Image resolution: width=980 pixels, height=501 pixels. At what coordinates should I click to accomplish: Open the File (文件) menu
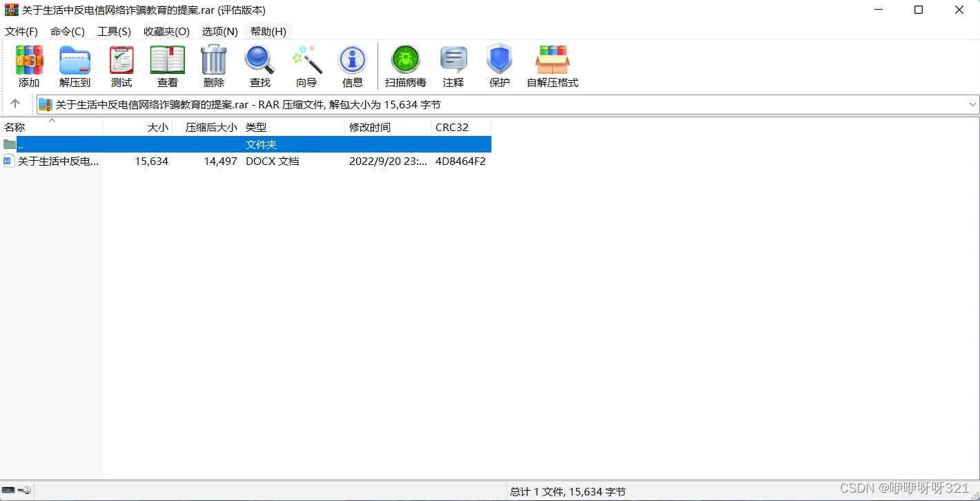point(21,32)
